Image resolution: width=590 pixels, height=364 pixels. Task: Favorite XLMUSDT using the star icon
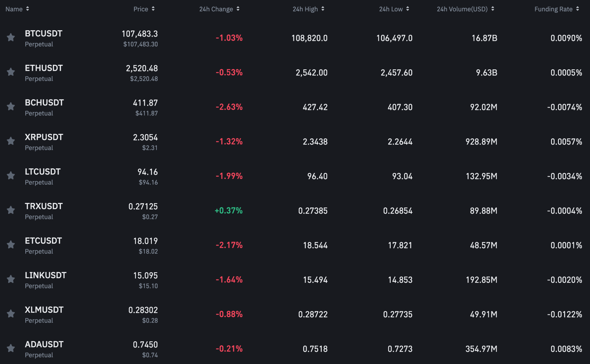pyautogui.click(x=11, y=314)
